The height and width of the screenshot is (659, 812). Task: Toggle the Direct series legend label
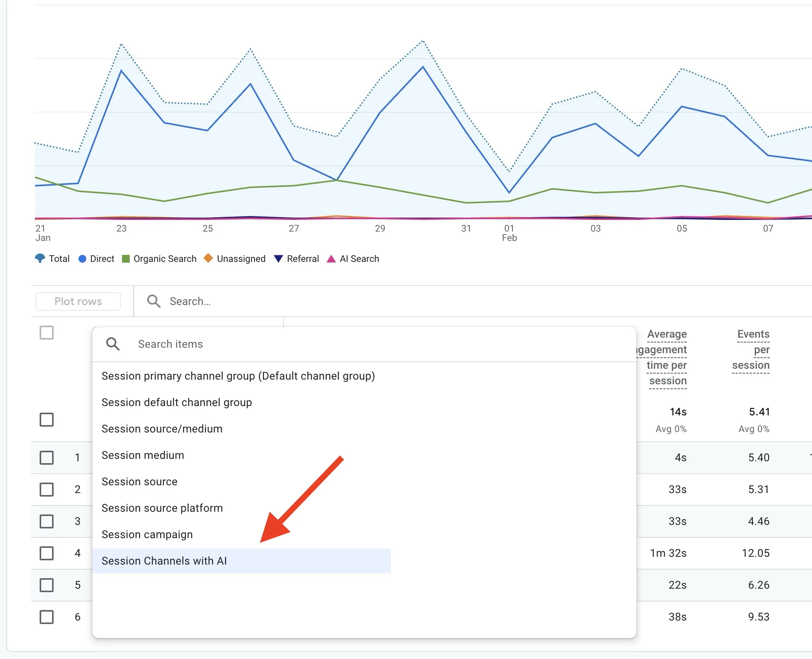point(102,259)
